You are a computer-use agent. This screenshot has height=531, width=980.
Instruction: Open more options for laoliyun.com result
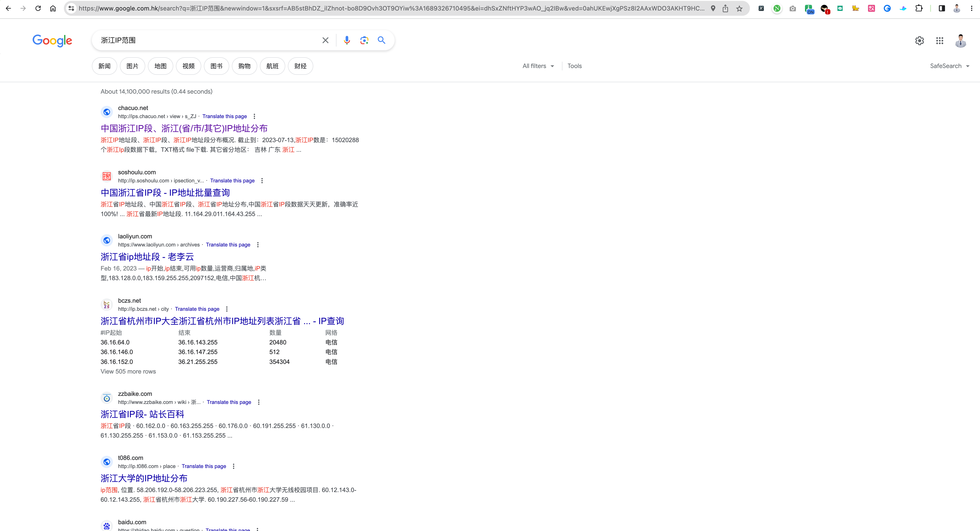pos(258,245)
